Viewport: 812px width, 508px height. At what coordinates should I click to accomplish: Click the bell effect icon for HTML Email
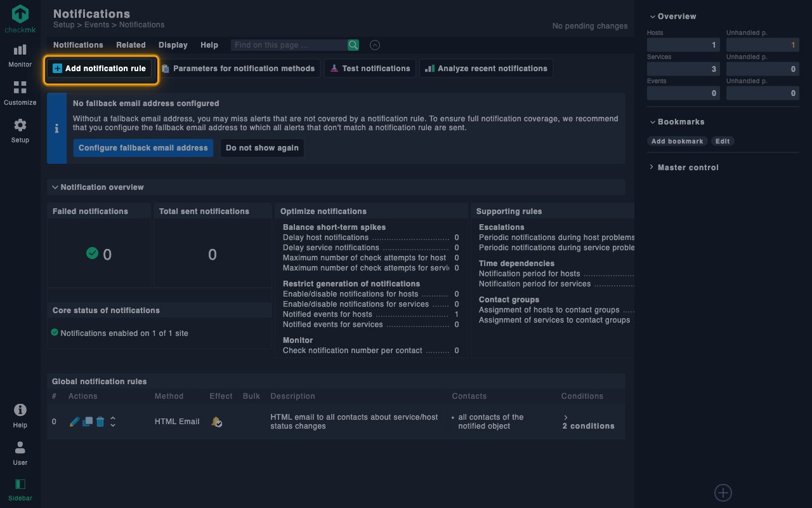(x=216, y=422)
